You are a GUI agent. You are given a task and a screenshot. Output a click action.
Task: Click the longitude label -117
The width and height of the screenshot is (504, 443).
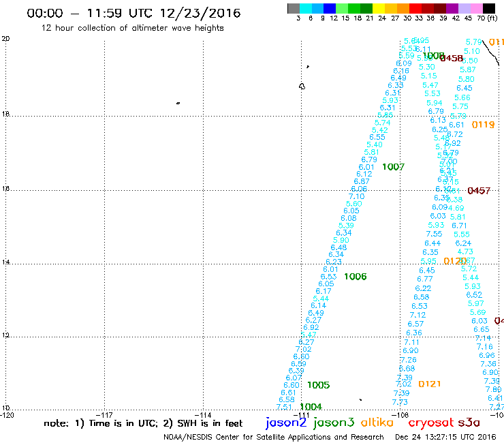104,415
